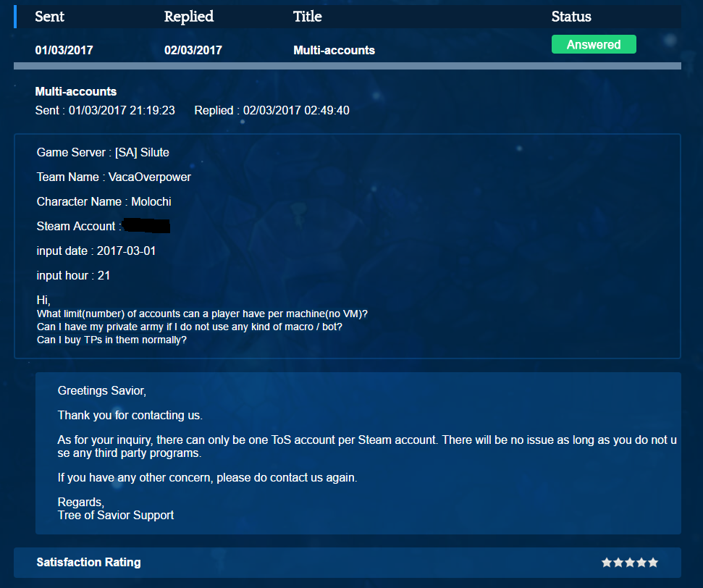This screenshot has height=588, width=703.
Task: Click the first satisfaction rating star
Action: [607, 562]
